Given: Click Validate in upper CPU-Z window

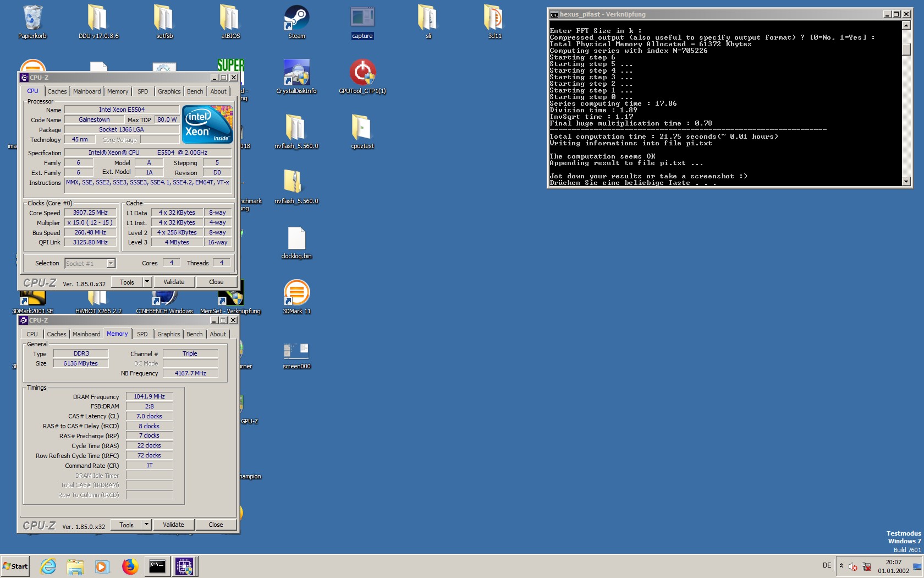Looking at the screenshot, I should [x=174, y=282].
